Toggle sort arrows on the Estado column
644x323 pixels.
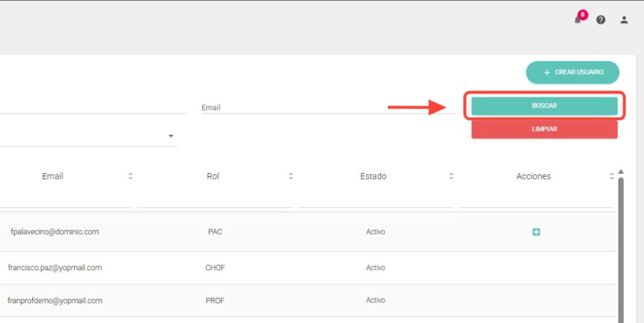451,176
